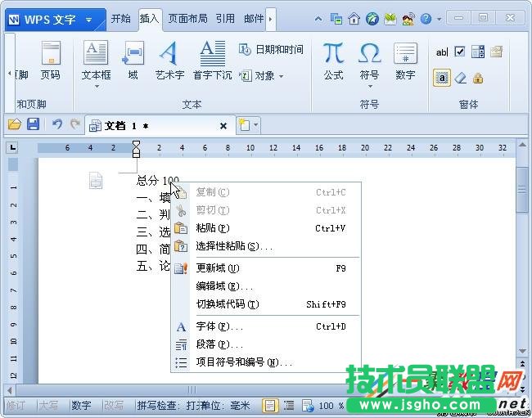Viewport: 532px width, 418px height.
Task: Switch to the 引用 tab
Action: point(225,19)
